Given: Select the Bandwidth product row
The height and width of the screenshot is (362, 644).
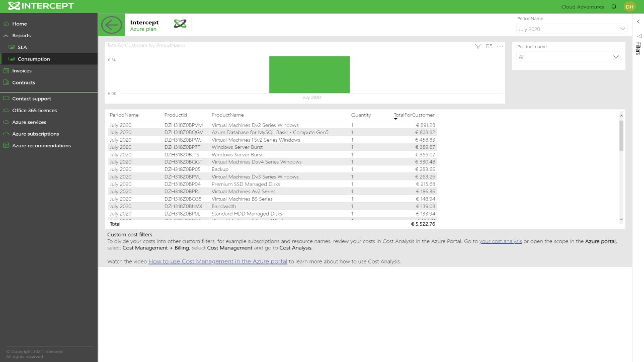Looking at the screenshot, I should click(272, 206).
